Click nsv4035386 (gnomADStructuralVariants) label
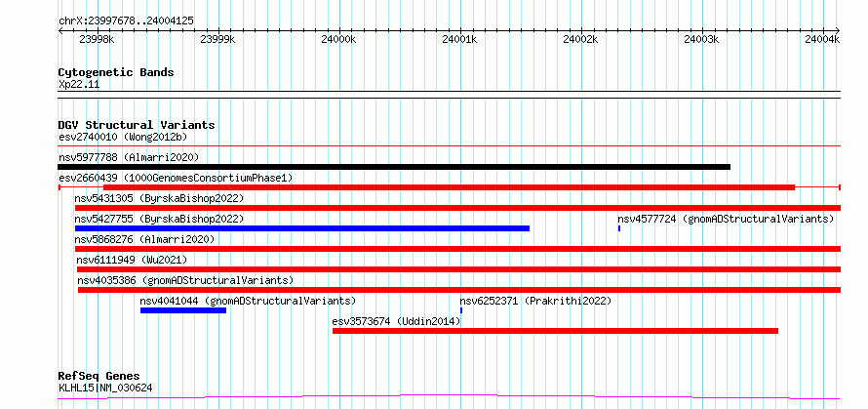868x409 pixels. point(185,280)
